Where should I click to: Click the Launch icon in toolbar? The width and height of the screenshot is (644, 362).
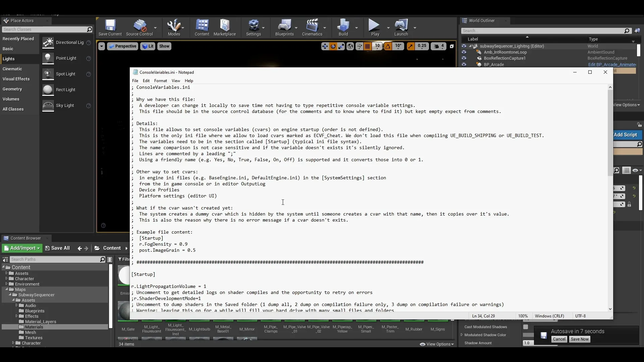pos(400,27)
